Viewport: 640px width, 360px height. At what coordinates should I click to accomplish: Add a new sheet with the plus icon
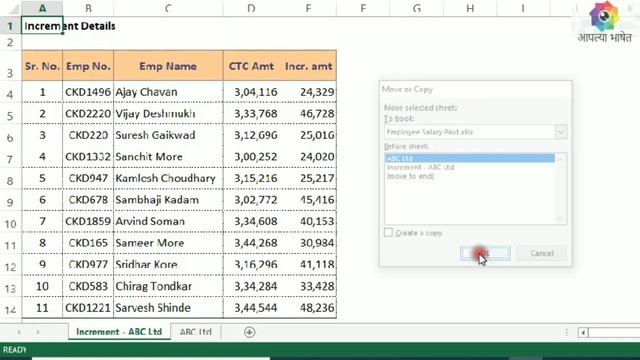click(x=249, y=332)
